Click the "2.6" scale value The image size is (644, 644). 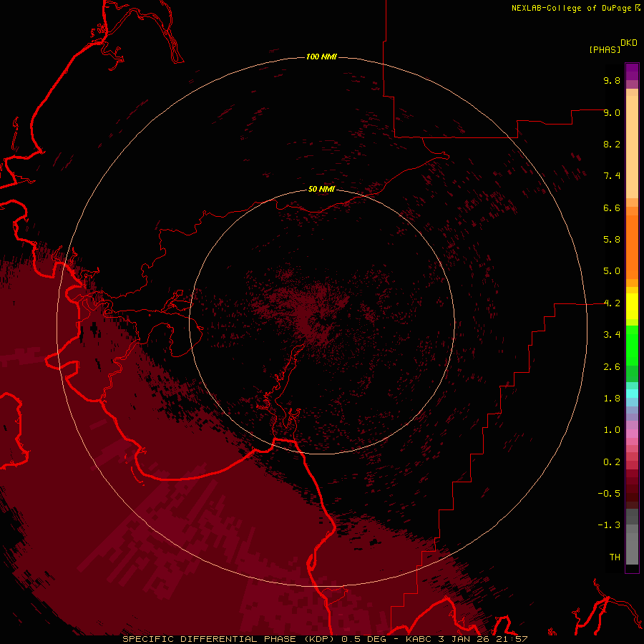(x=612, y=367)
